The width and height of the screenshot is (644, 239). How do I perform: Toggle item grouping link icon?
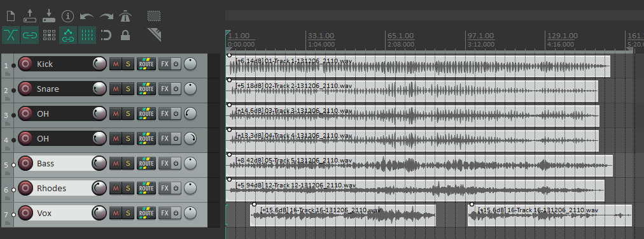[29, 36]
